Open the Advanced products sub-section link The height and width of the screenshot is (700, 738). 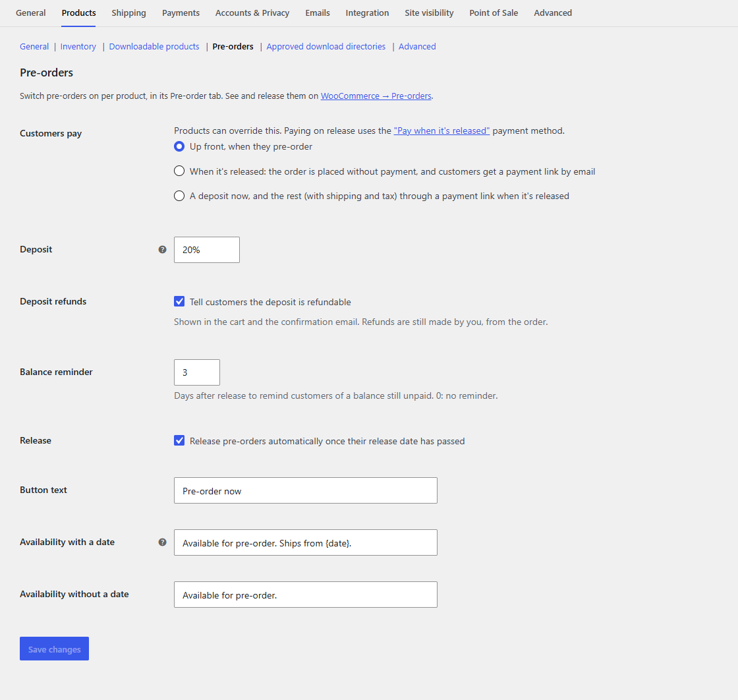[417, 47]
